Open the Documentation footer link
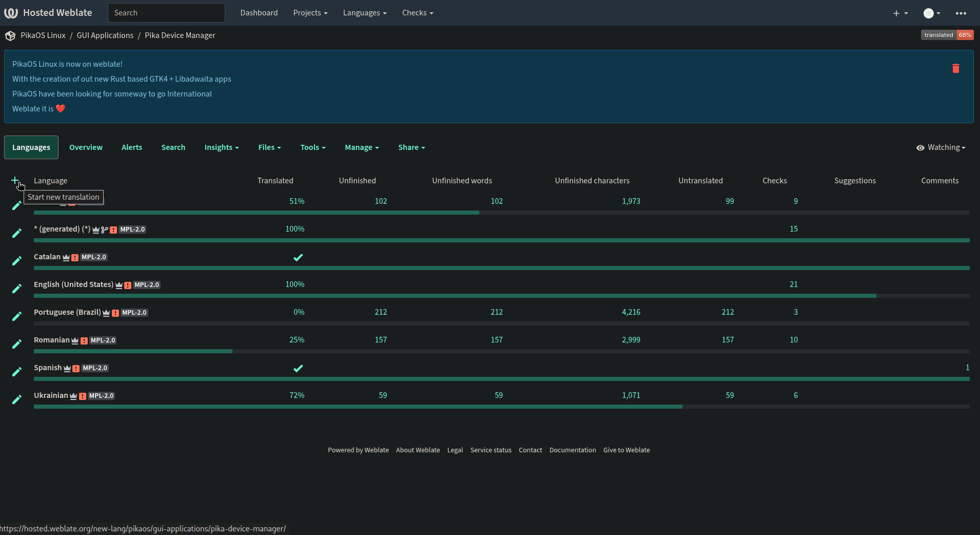Viewport: 980px width, 535px height. [573, 450]
